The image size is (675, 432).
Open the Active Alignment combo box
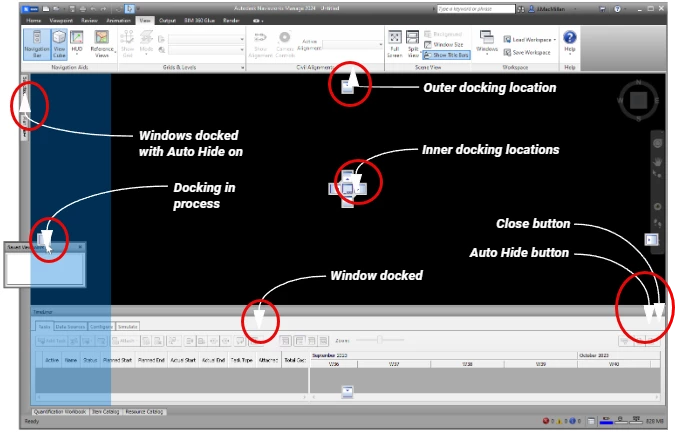point(353,44)
